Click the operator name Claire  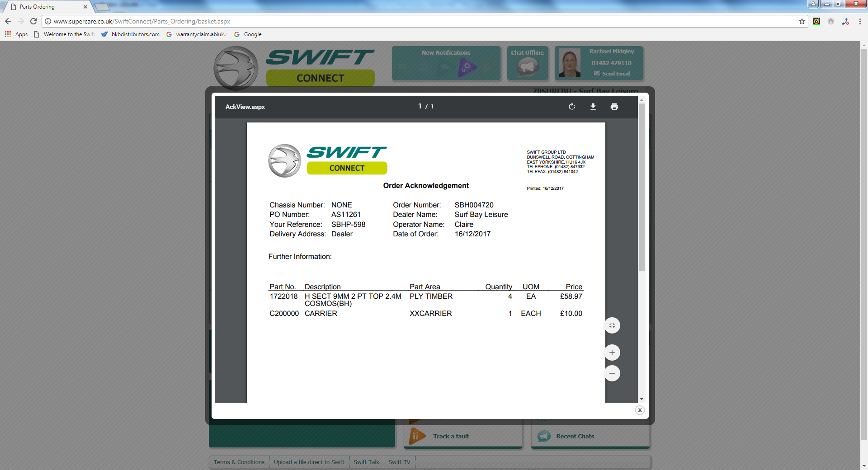click(464, 225)
